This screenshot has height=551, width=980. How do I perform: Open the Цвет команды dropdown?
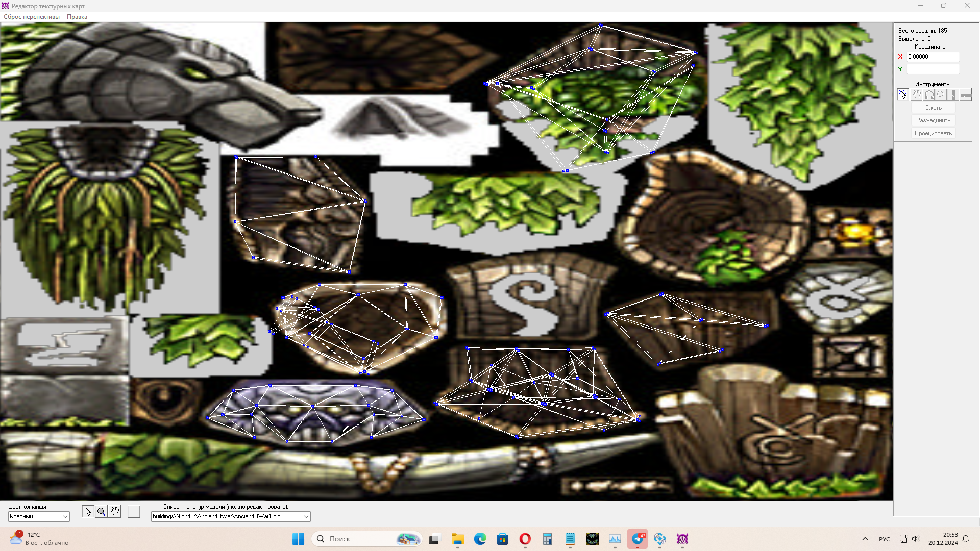39,516
